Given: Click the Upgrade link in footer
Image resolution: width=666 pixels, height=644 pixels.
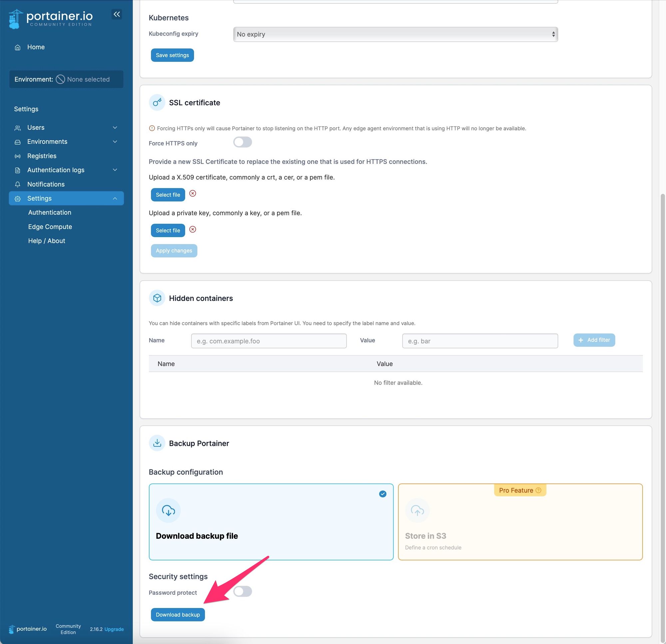Looking at the screenshot, I should point(114,629).
